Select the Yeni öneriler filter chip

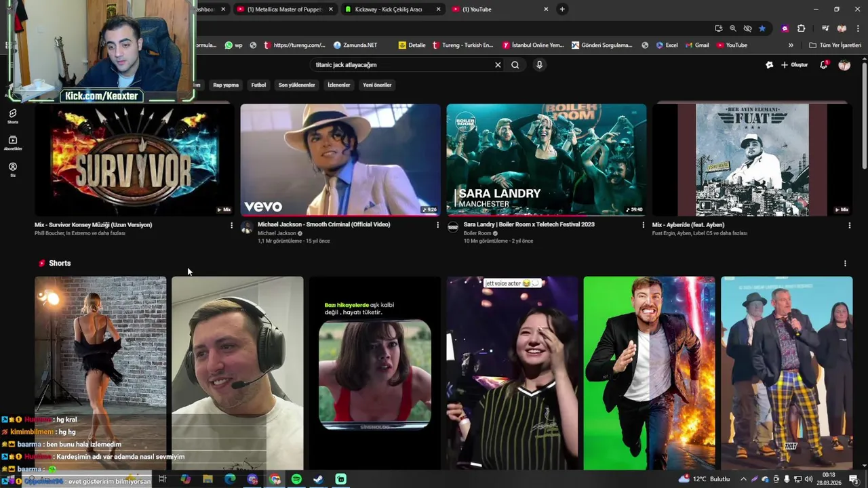[377, 85]
